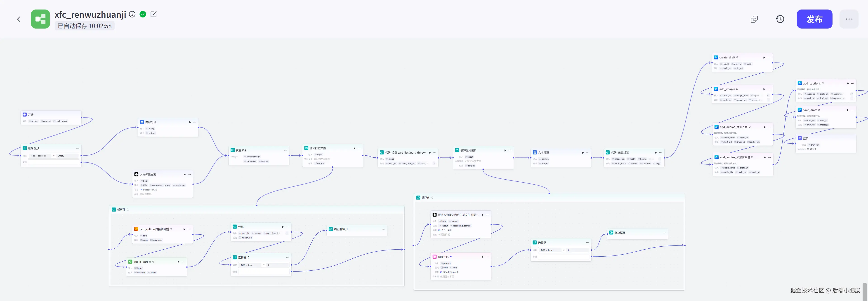Viewport: 868px width, 301px height.
Task: Open more menu on add_captions node
Action: (852, 83)
